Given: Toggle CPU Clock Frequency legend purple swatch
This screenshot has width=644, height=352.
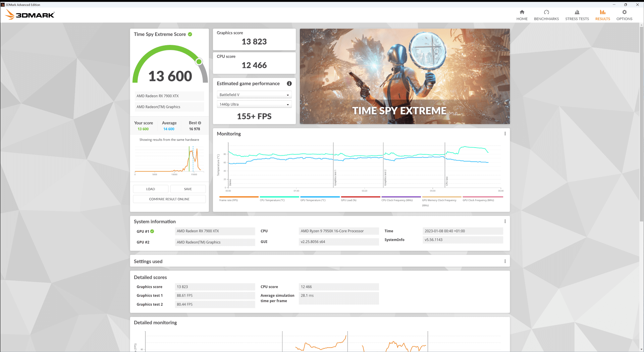Looking at the screenshot, I should [401, 197].
